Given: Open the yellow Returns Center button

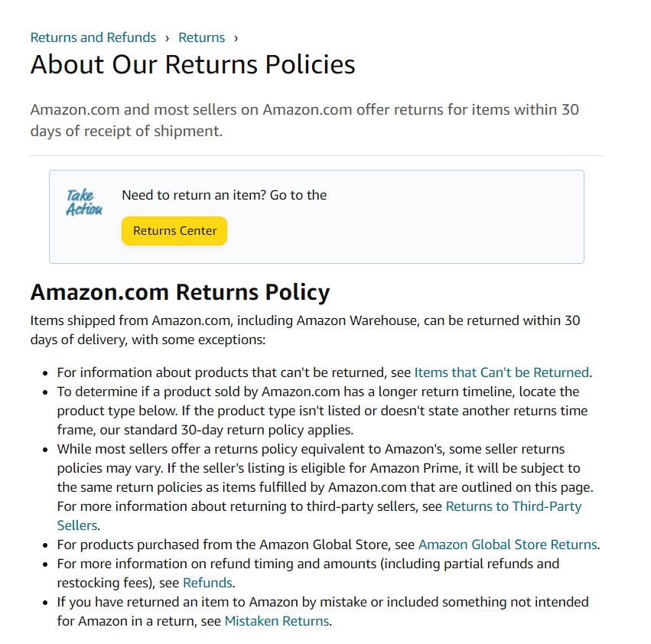Looking at the screenshot, I should tap(174, 231).
